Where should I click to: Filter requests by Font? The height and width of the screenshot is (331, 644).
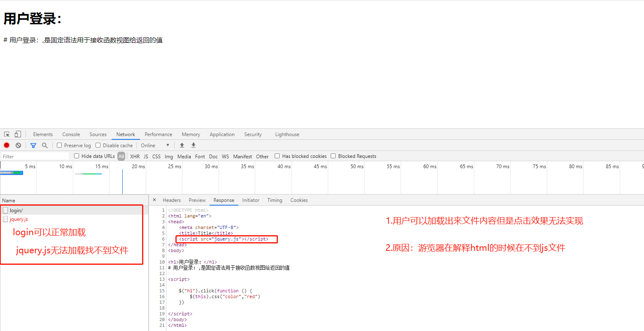point(200,156)
